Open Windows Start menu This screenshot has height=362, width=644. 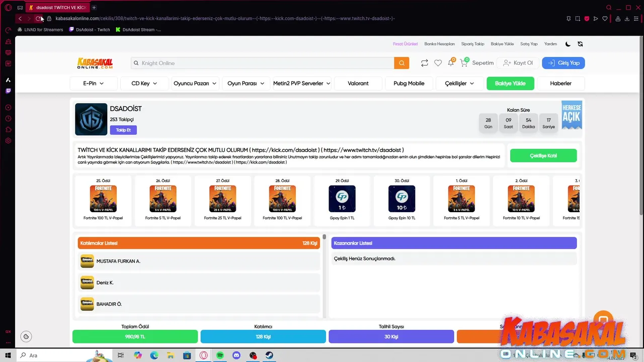point(8,355)
